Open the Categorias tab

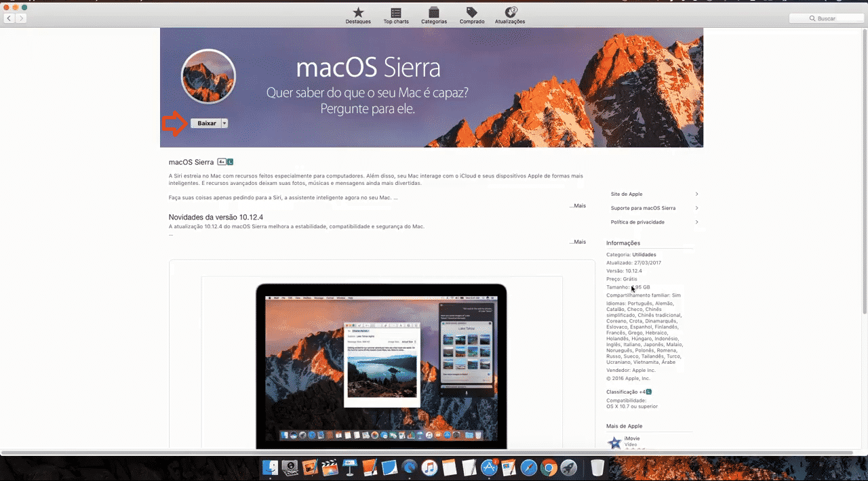(x=434, y=16)
